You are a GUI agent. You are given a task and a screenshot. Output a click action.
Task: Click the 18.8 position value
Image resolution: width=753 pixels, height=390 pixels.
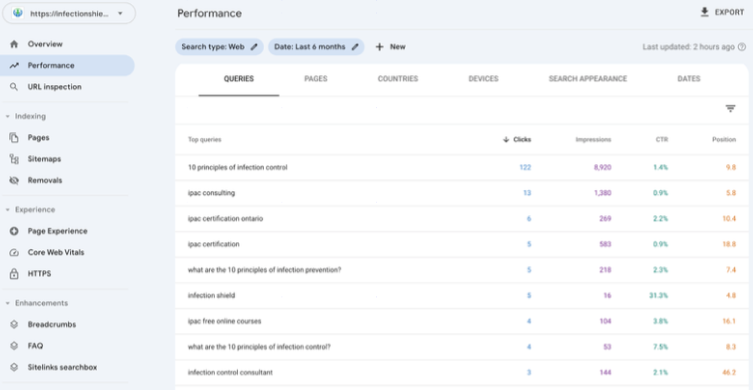click(x=729, y=244)
